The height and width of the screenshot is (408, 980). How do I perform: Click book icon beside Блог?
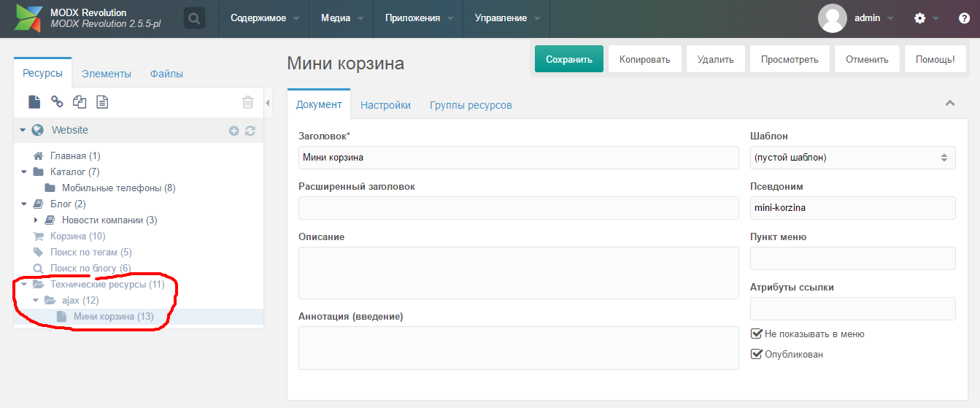pyautogui.click(x=39, y=204)
